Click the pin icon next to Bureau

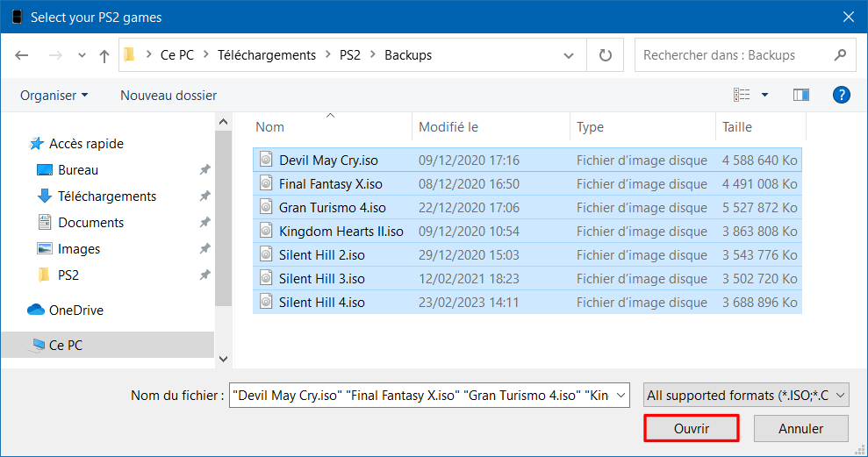pos(204,170)
